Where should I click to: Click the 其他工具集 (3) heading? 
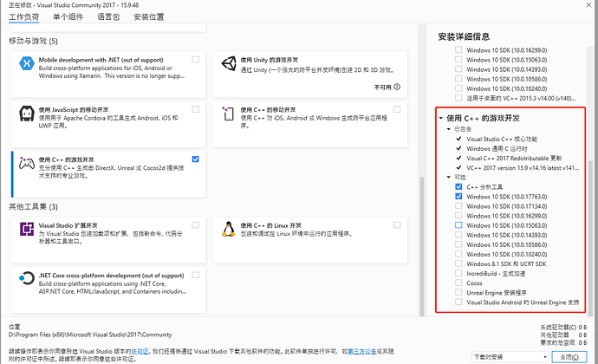(33, 206)
